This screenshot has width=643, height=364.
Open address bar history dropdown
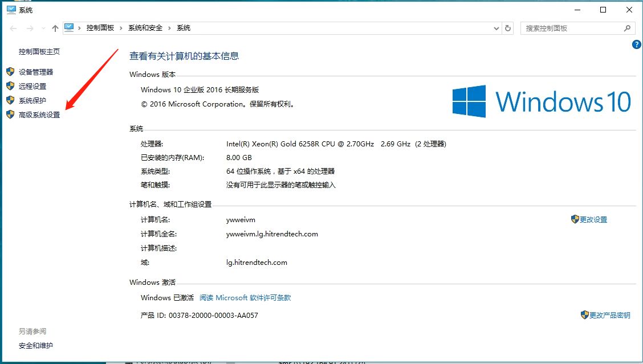pyautogui.click(x=497, y=28)
